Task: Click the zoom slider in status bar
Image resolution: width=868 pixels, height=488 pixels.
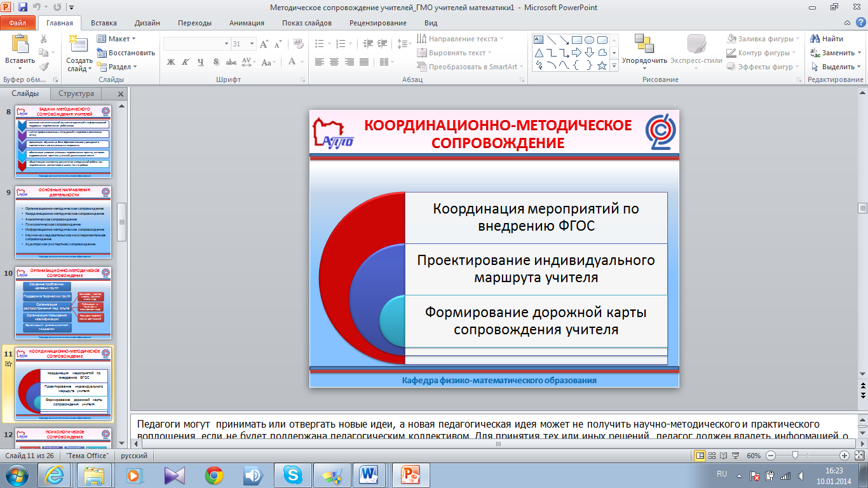Action: click(x=795, y=456)
